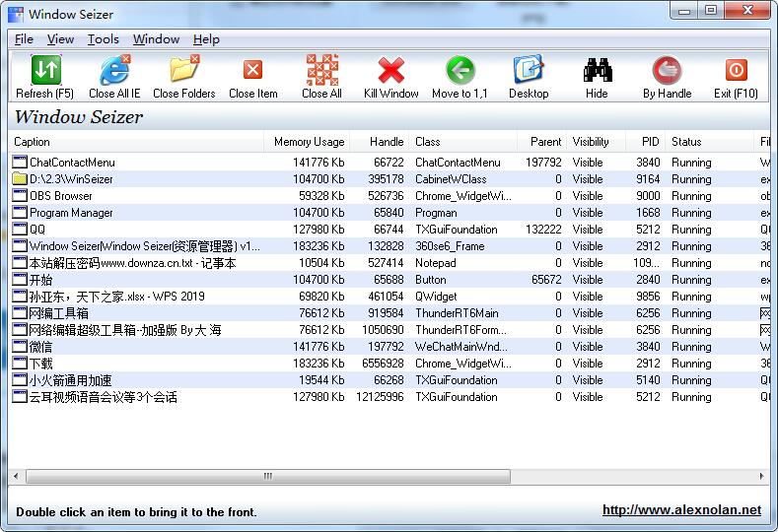Click the window icon beside OBS Browser
Viewport: 778px width, 532px height.
tap(20, 195)
